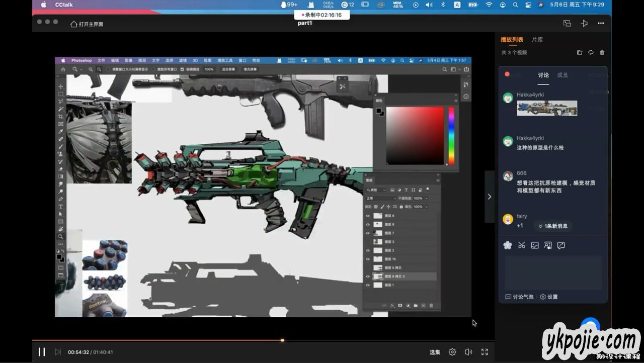
Task: Skip to the next video
Action: pos(57,352)
